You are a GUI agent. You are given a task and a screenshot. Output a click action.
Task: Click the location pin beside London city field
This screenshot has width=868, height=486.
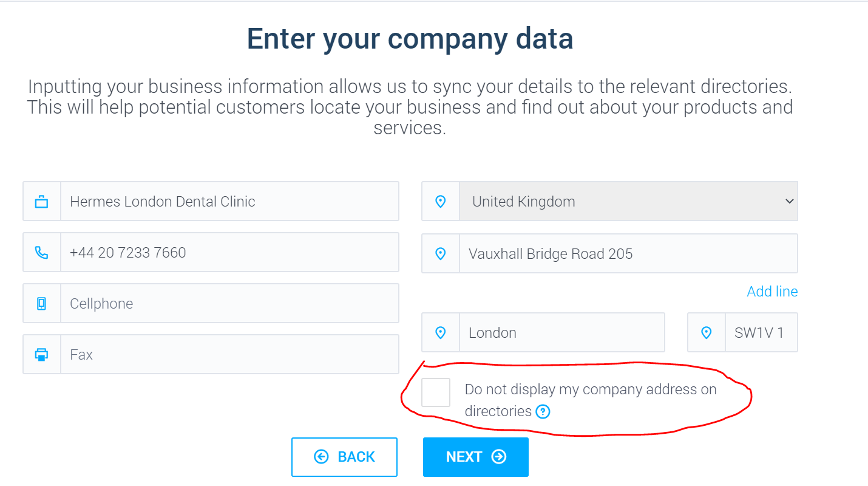pos(441,333)
